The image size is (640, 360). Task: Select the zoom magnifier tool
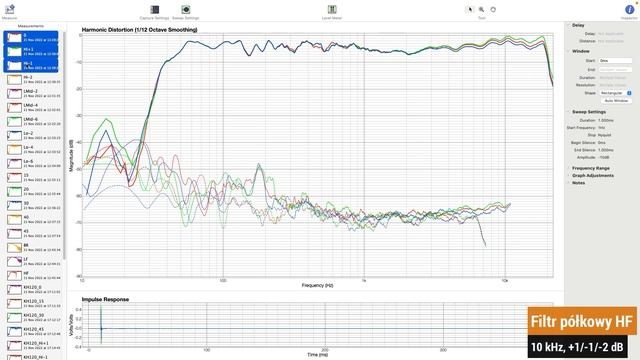[x=482, y=9]
